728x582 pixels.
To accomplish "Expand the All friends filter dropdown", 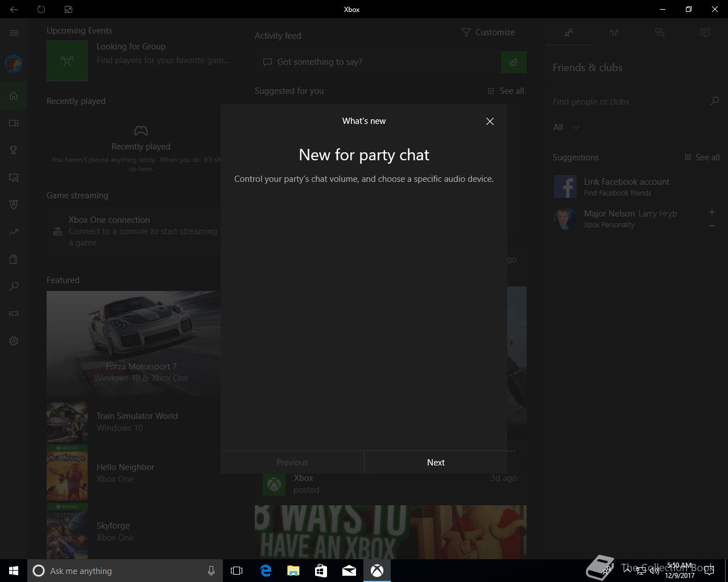I will pyautogui.click(x=566, y=127).
